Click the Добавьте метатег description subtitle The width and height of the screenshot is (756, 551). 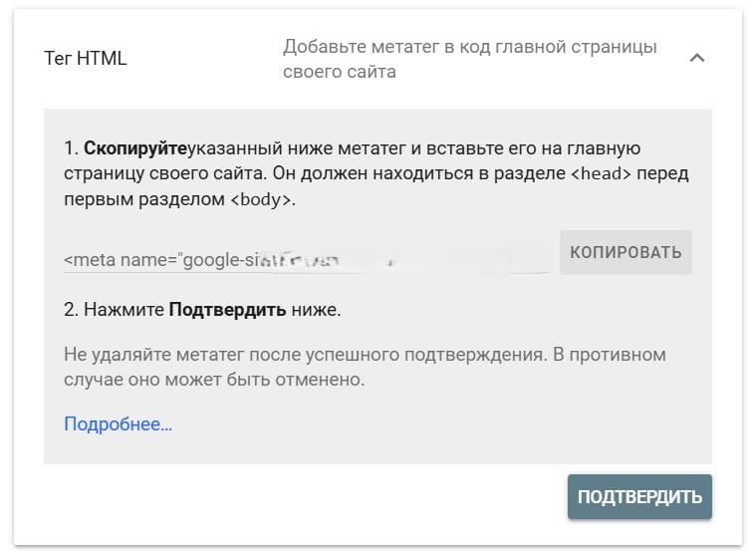click(x=469, y=59)
